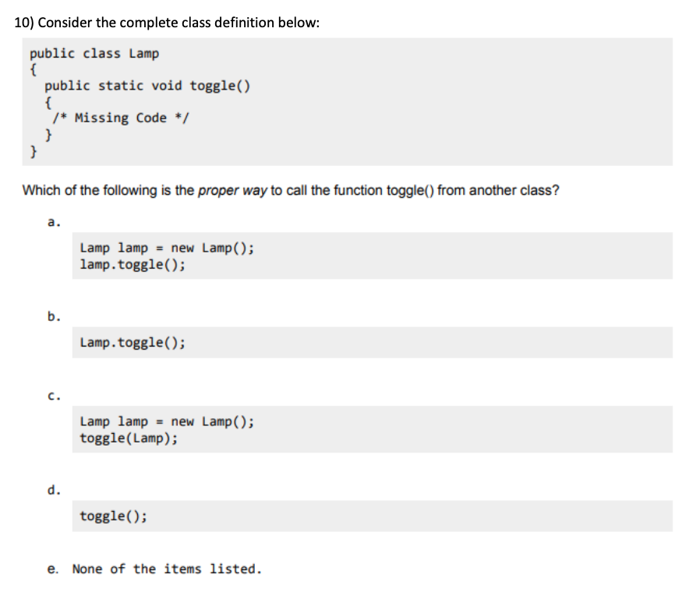This screenshot has height=606, width=700.
Task: Click the opening brace after public class Lamp
Action: (33, 69)
